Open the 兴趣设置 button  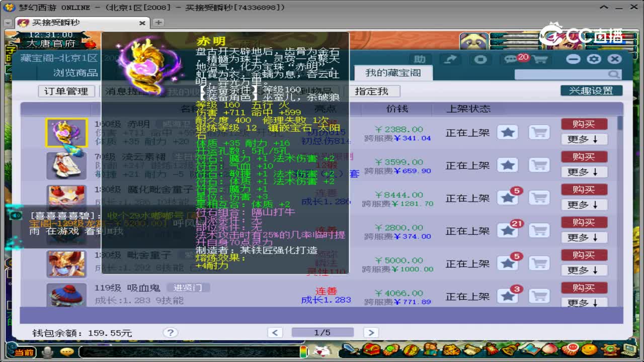point(591,90)
